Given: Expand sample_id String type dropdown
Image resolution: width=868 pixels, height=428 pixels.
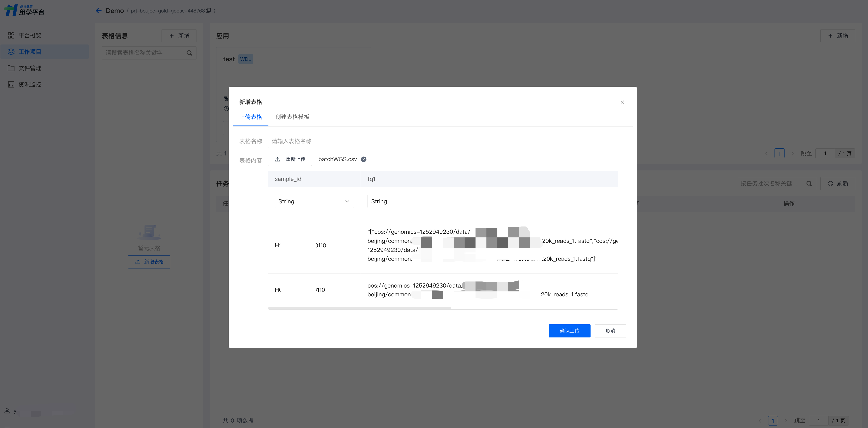Looking at the screenshot, I should tap(314, 201).
